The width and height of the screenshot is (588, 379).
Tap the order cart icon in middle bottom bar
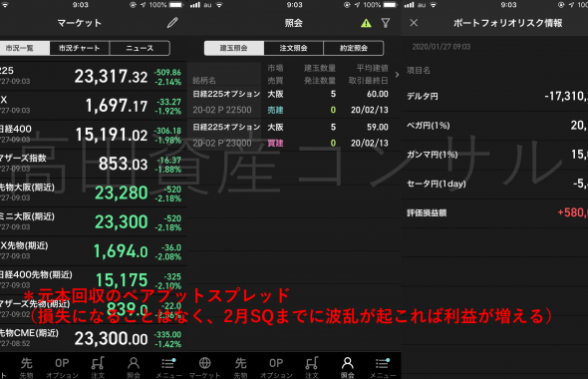pyautogui.click(x=312, y=367)
